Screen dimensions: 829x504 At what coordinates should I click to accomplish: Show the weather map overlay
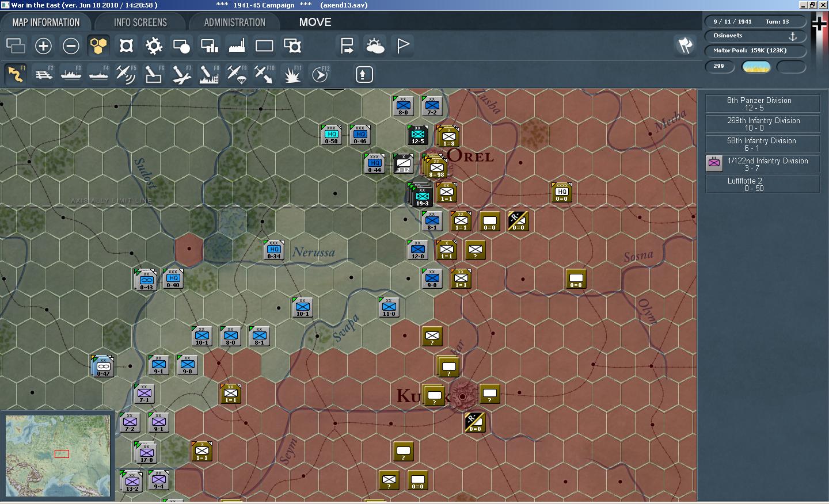[375, 45]
